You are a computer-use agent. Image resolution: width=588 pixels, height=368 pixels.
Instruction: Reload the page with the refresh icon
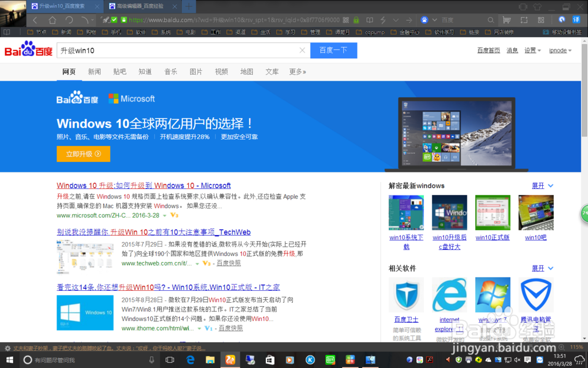(69, 20)
